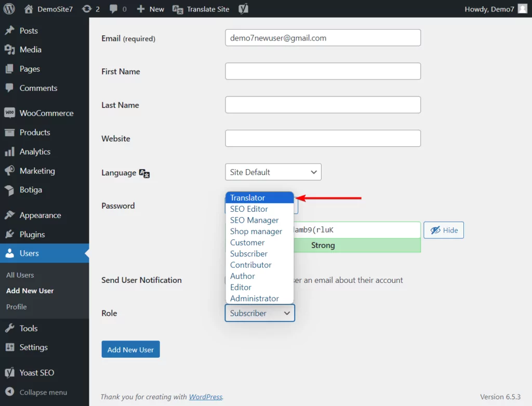Toggle password visibility with Hide button
Viewport: 532px width, 406px height.
tap(444, 231)
